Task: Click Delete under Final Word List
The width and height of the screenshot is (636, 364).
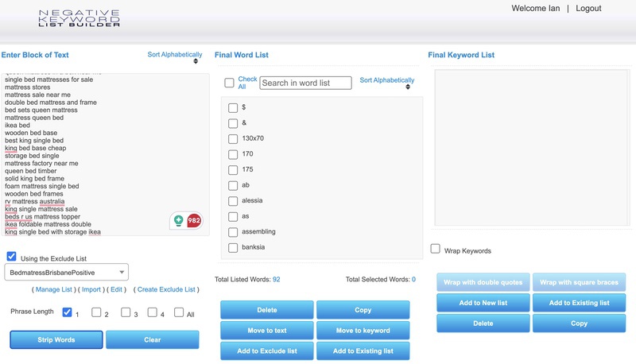Action: (x=267, y=310)
